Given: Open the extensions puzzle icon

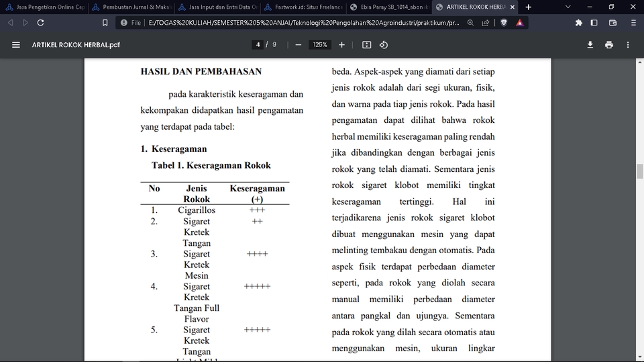Looking at the screenshot, I should [579, 23].
